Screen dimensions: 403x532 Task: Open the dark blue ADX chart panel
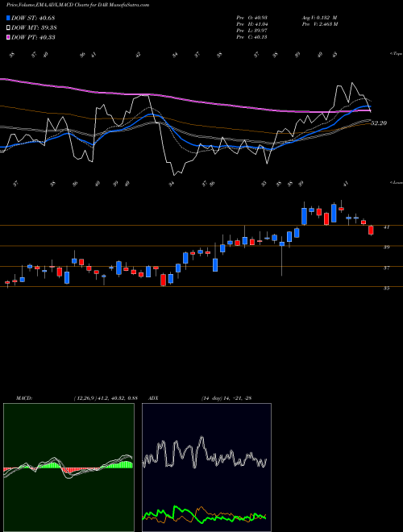206,468
